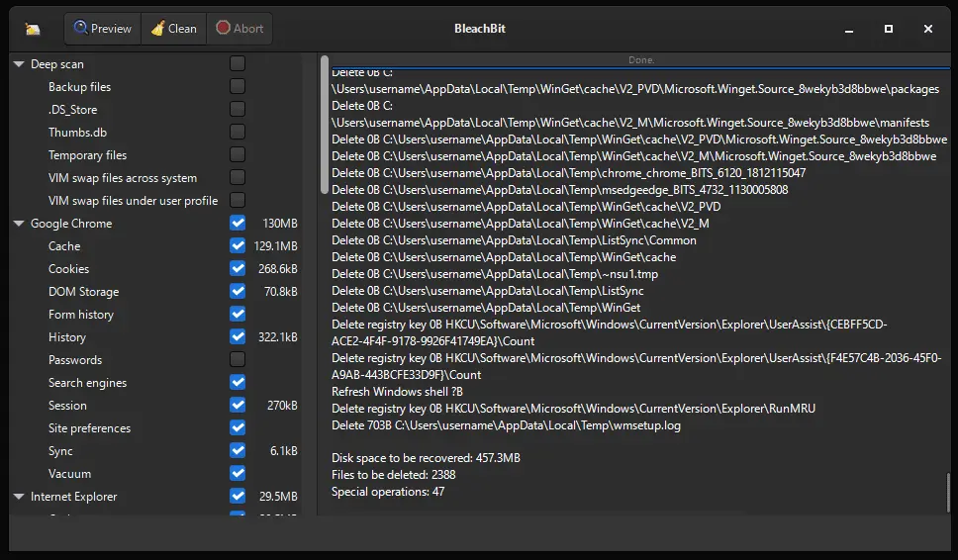Open the BleachBit application menu icon

pyautogui.click(x=33, y=29)
